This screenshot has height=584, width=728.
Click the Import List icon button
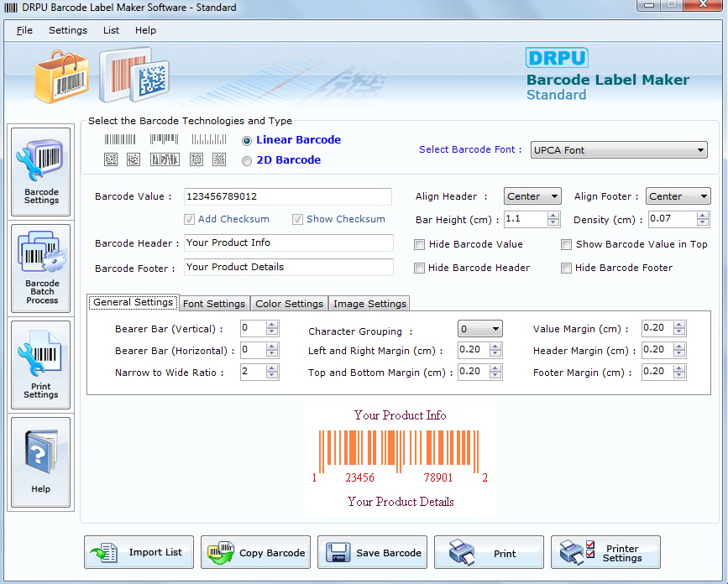139,552
